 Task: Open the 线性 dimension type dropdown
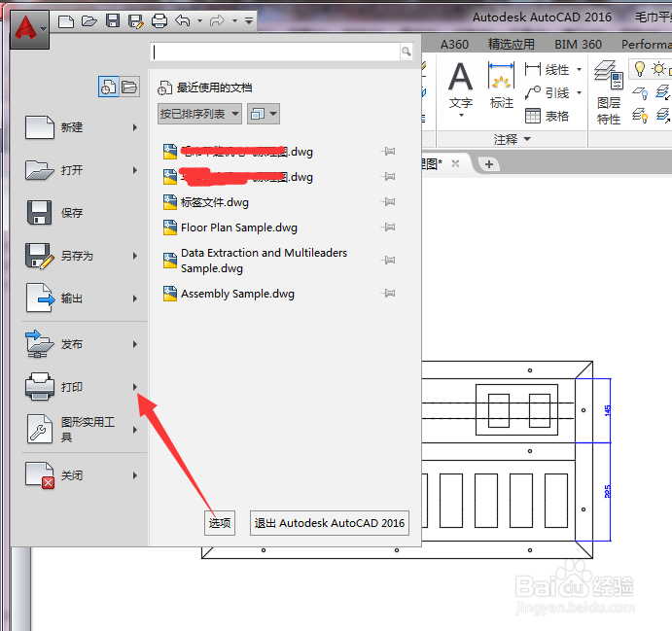pyautogui.click(x=579, y=69)
